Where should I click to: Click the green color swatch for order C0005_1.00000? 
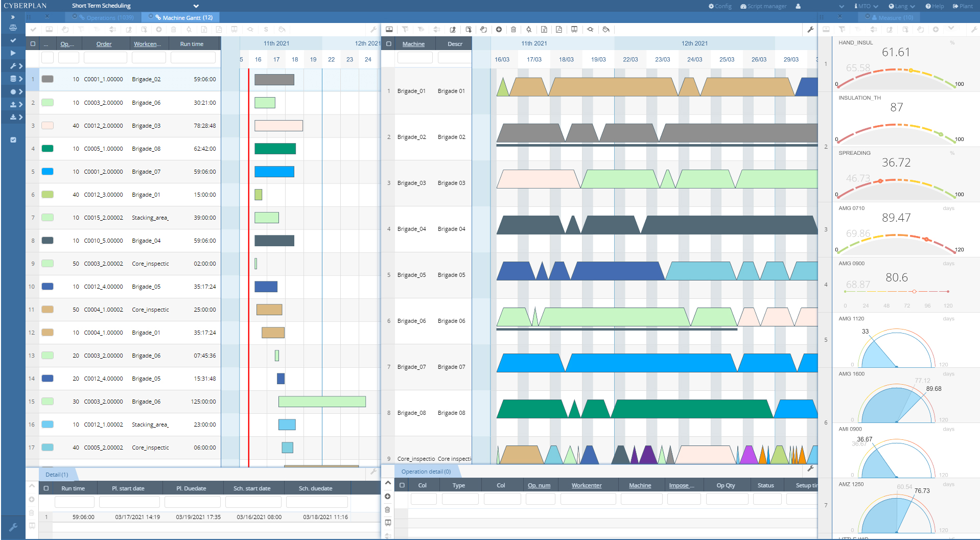48,149
